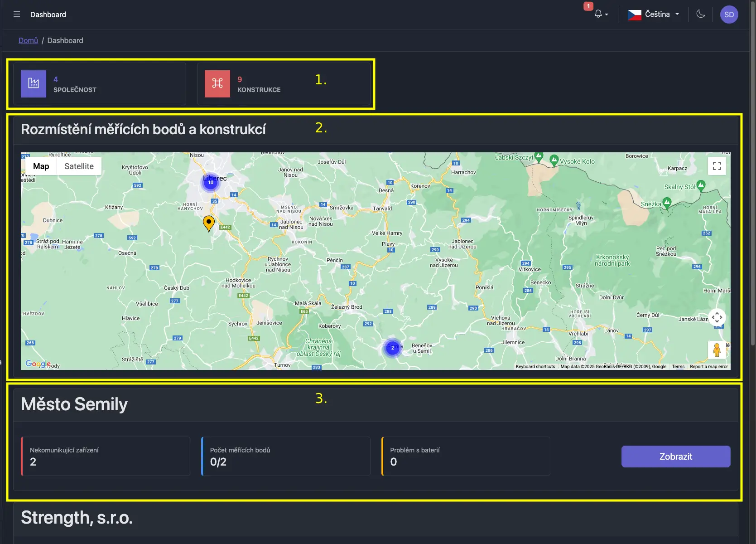Screen dimensions: 756x544
Task: Click Report a map error
Action: pos(708,366)
